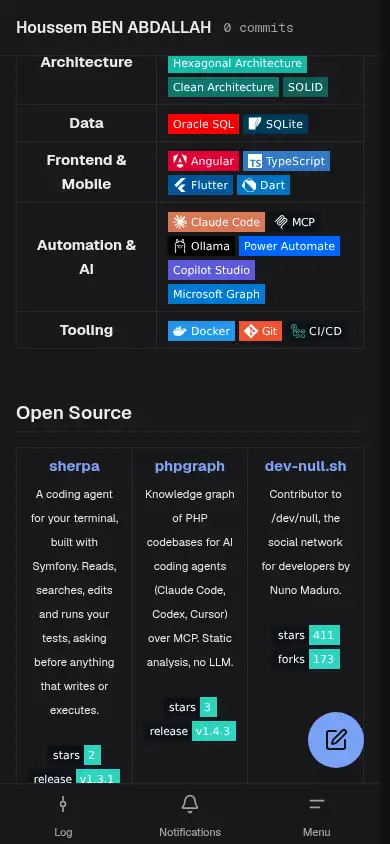Screen dimensions: 390x844
Task: Click the sherpa description paragraph
Action: (74, 602)
